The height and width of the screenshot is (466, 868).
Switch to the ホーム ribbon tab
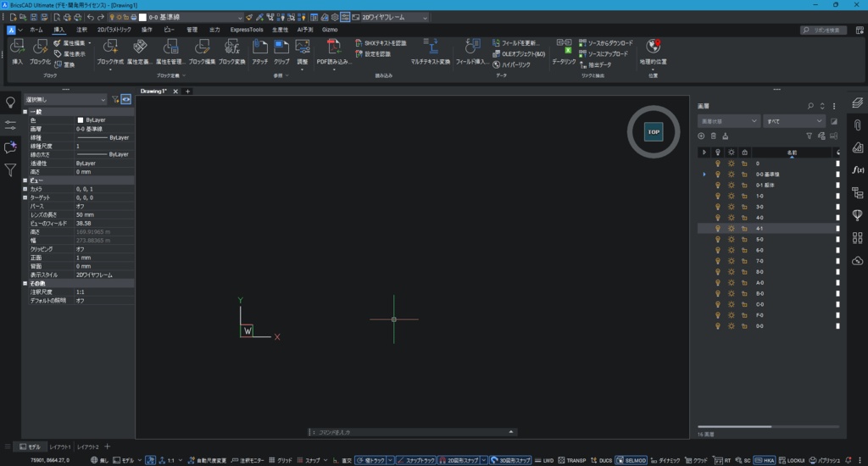[36, 30]
